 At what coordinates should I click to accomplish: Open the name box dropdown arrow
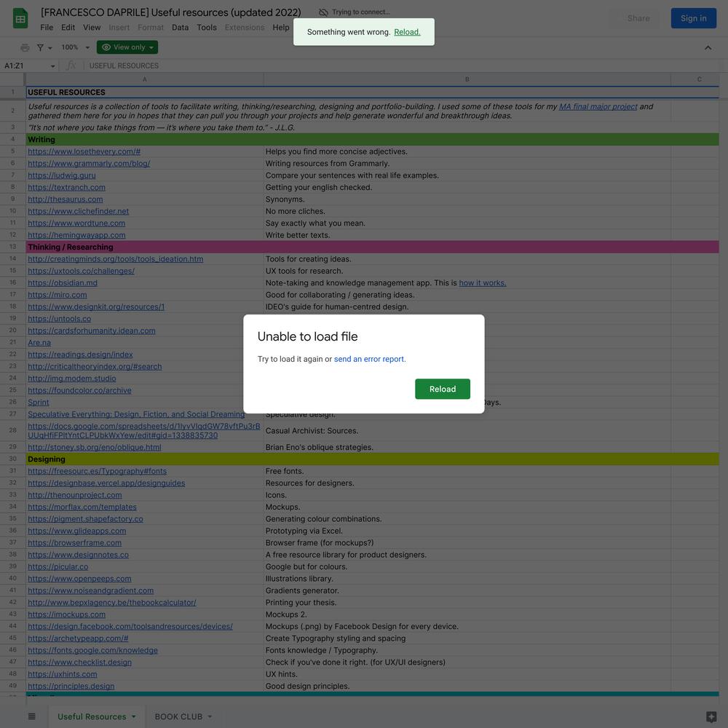(x=52, y=66)
